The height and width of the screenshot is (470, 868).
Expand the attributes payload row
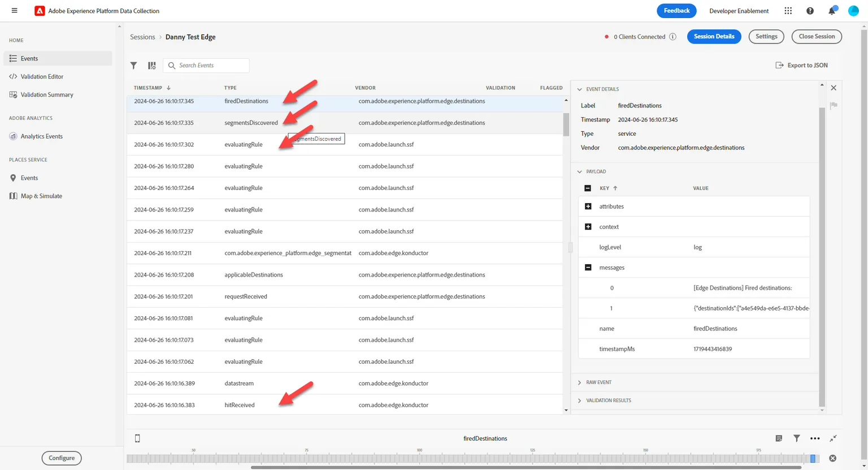coord(588,206)
